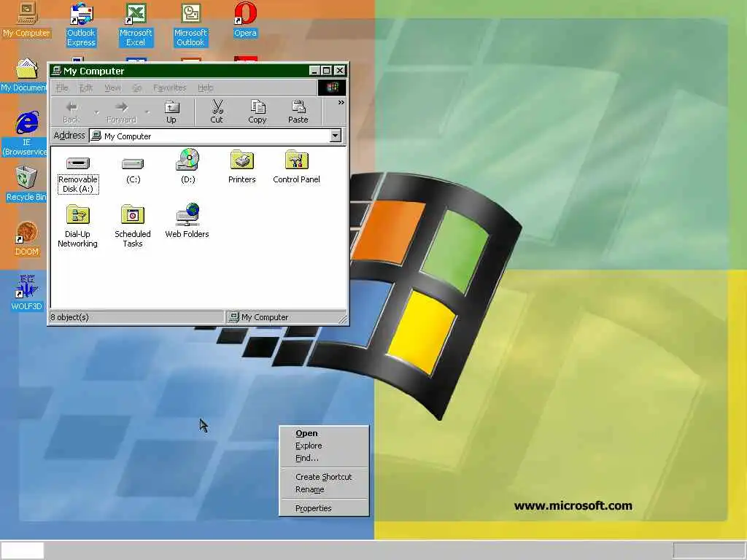Open the File menu
Image resolution: width=747 pixels, height=560 pixels.
[62, 87]
